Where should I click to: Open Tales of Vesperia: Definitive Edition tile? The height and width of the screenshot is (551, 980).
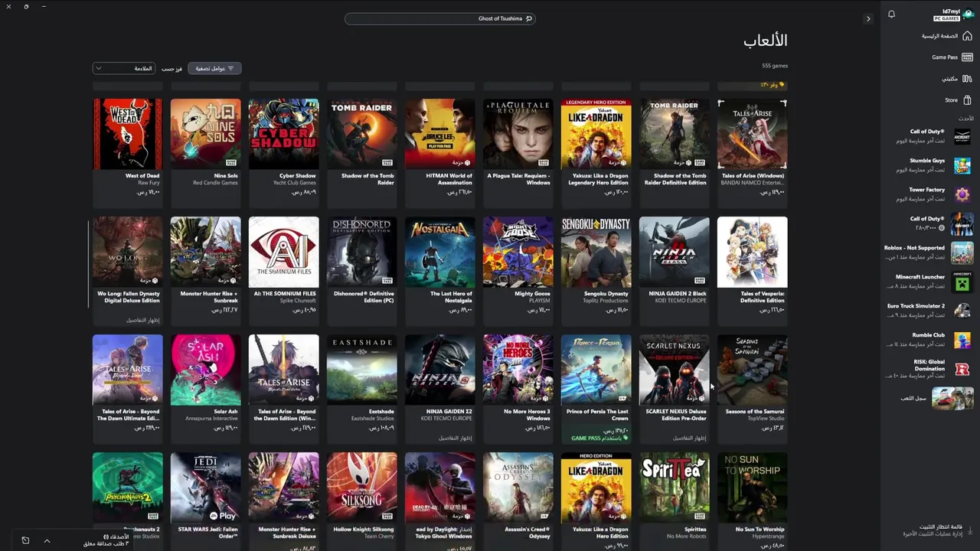pos(753,270)
